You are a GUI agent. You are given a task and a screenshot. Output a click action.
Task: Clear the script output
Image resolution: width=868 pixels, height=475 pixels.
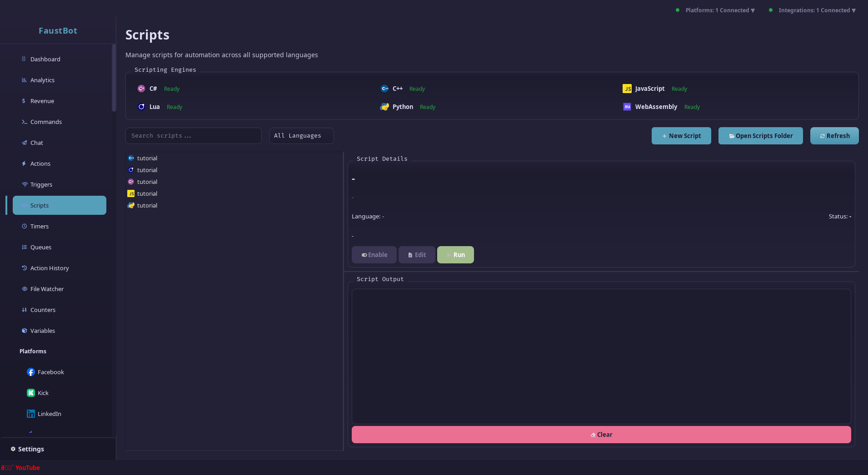tap(602, 435)
